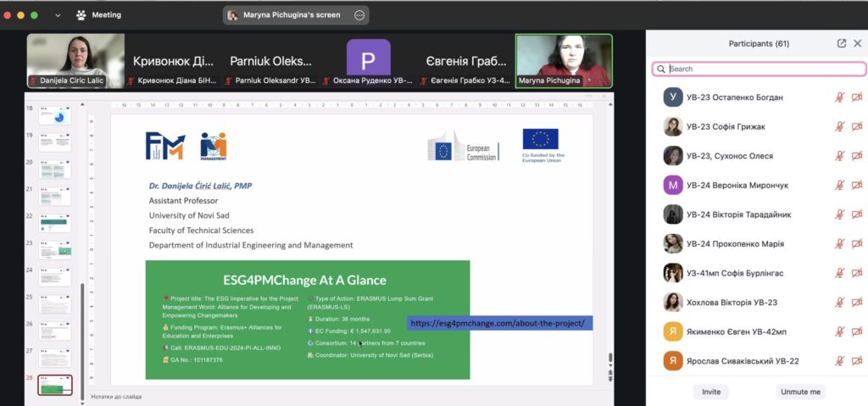This screenshot has width=868, height=406.
Task: Open slide 26 thumbnail
Action: (55, 331)
